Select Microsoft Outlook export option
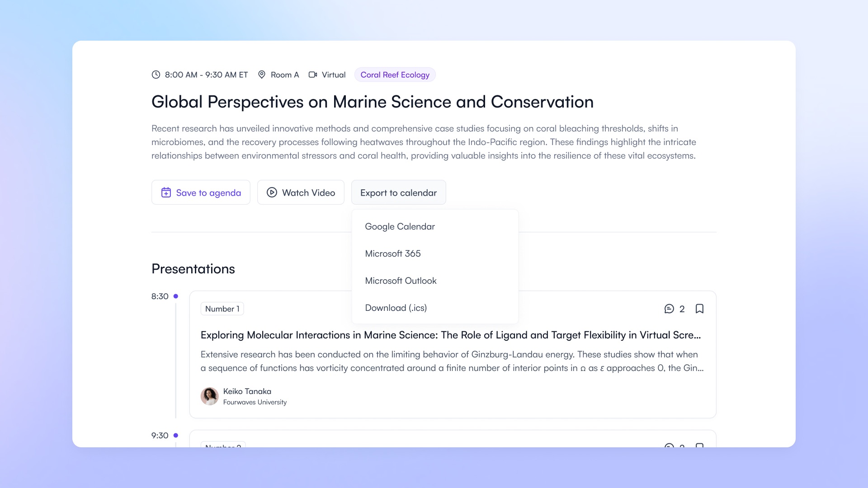868x488 pixels. pyautogui.click(x=401, y=281)
